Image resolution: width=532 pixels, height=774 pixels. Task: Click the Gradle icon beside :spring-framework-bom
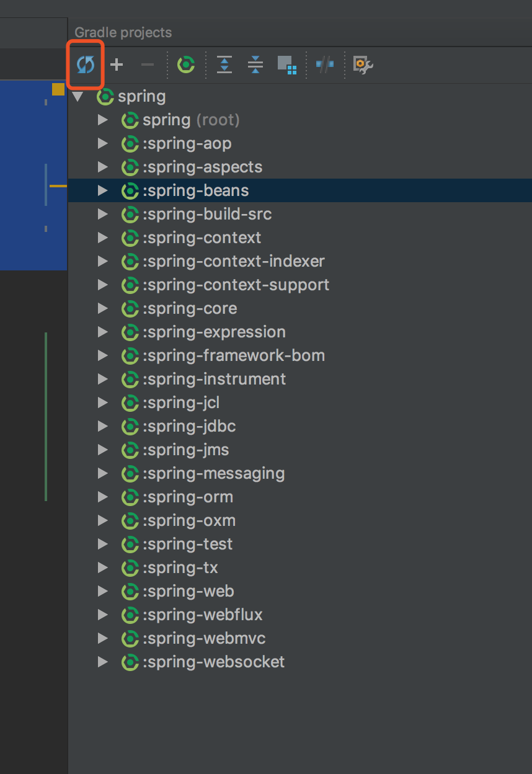[x=130, y=356]
